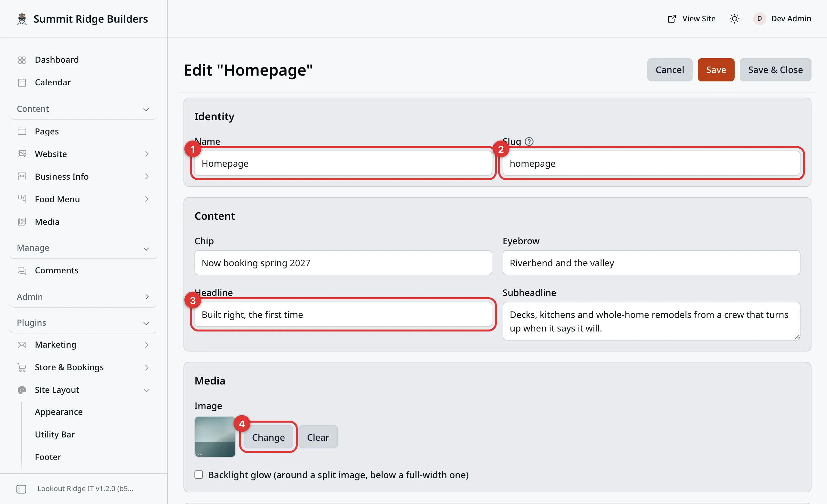Expand the Food Menu submenu chevron

[x=147, y=199]
